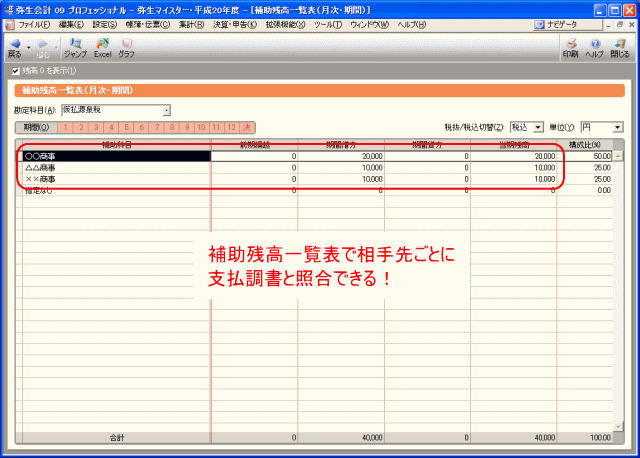Click the 戻る (Back) toolbar icon
This screenshot has width=640, height=458.
coord(15,48)
